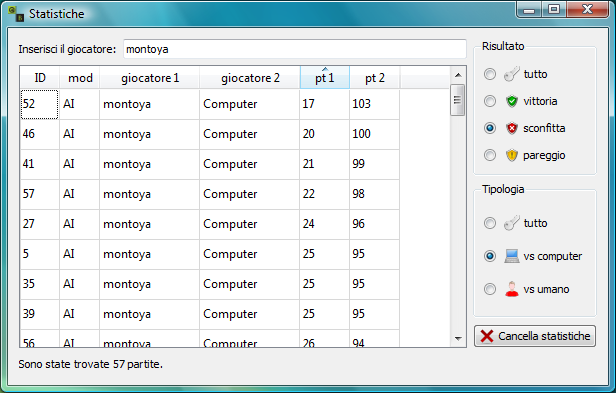Click the red person icon for vs umano
Viewport: 616px width, 393px height.
click(512, 289)
